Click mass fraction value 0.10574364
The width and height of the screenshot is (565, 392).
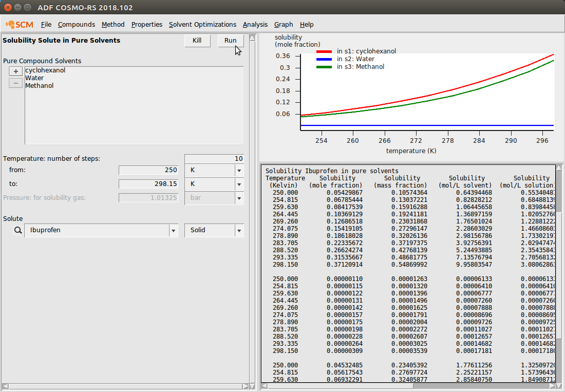(x=409, y=193)
